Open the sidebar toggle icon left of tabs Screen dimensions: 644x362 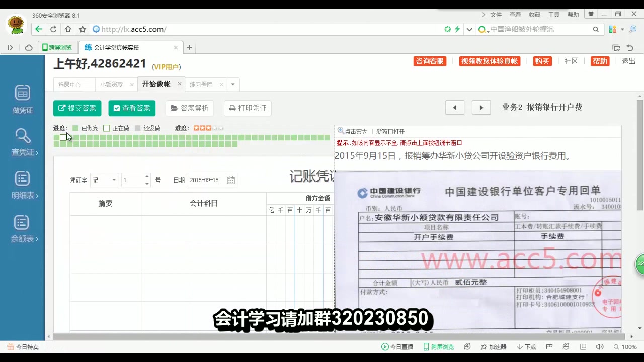10,48
